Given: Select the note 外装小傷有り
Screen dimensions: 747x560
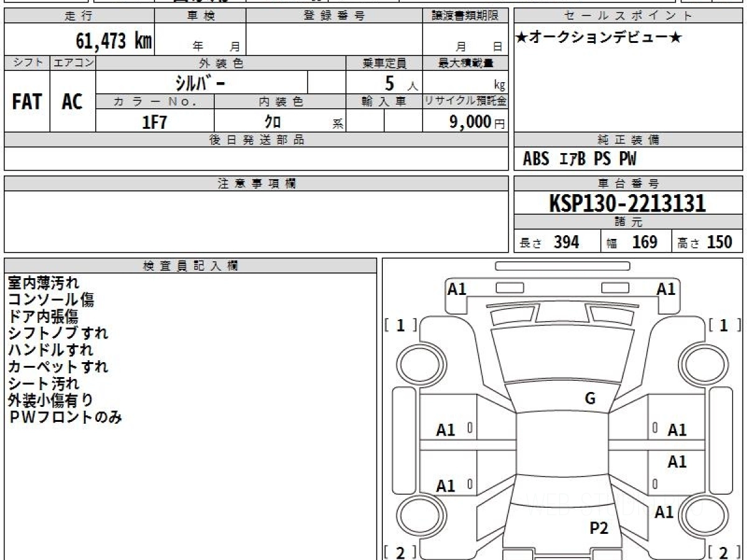Looking at the screenshot, I should (x=50, y=400).
